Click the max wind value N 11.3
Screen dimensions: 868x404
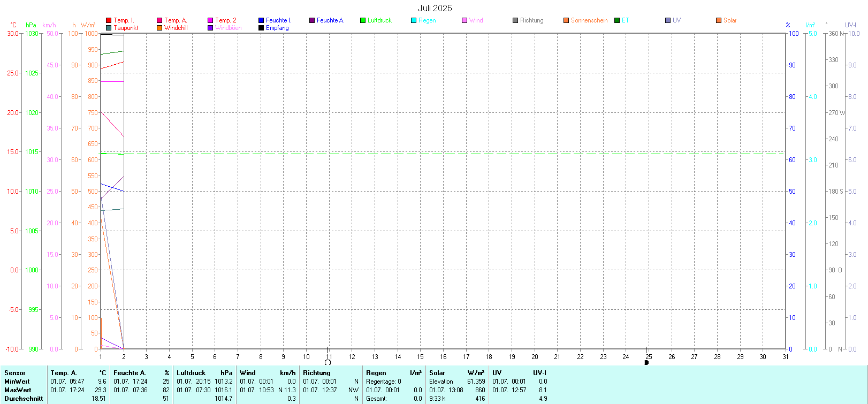287,390
